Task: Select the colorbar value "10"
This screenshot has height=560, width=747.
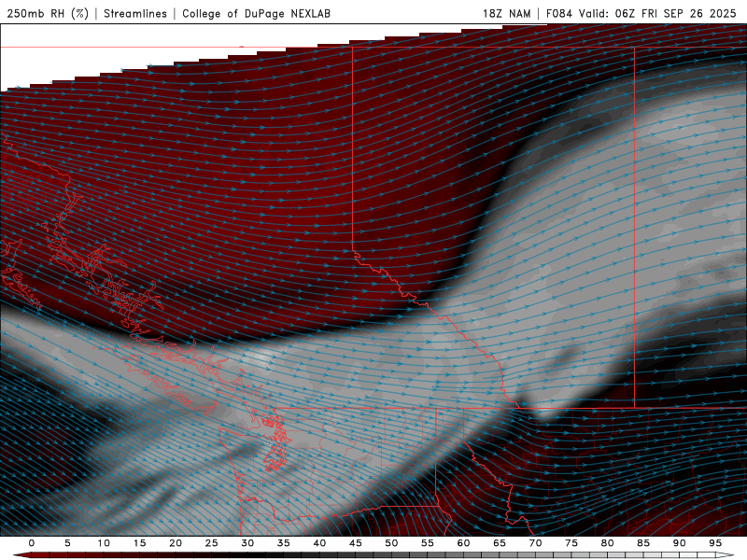Action: point(104,543)
